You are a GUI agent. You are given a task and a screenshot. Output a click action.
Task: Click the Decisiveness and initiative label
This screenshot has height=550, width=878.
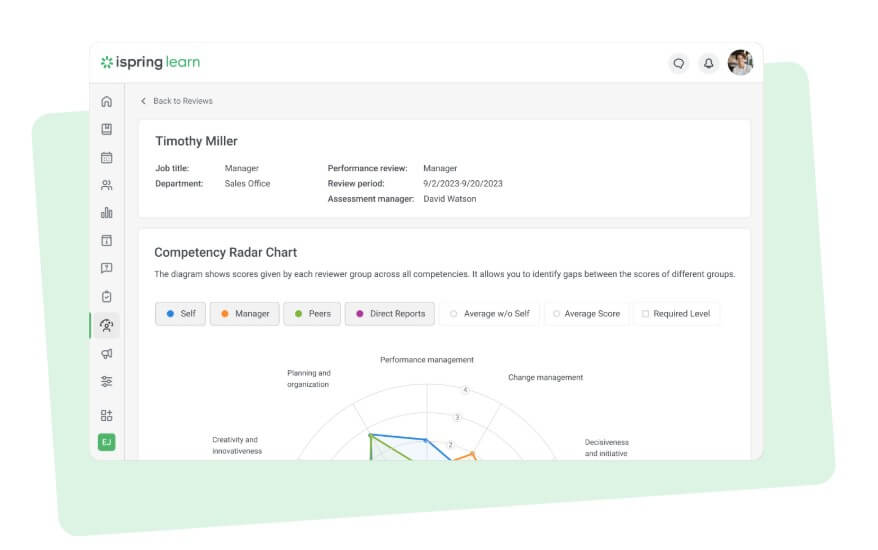pos(606,448)
